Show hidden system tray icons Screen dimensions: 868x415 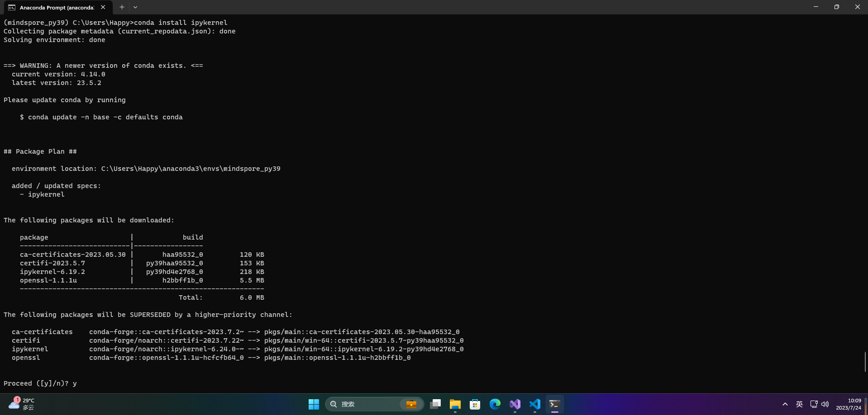click(x=785, y=404)
